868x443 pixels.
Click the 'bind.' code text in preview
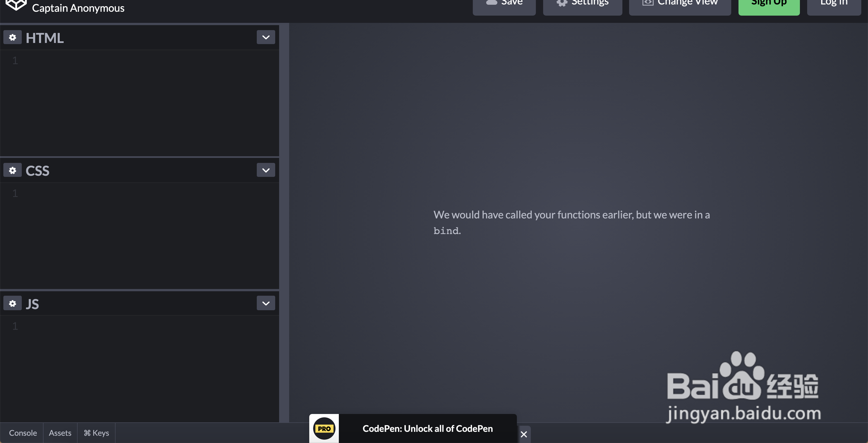click(447, 231)
